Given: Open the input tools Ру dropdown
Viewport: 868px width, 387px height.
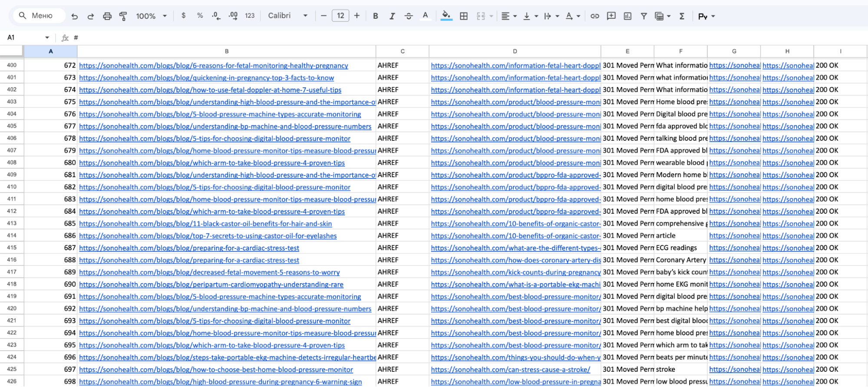Looking at the screenshot, I should coord(706,16).
